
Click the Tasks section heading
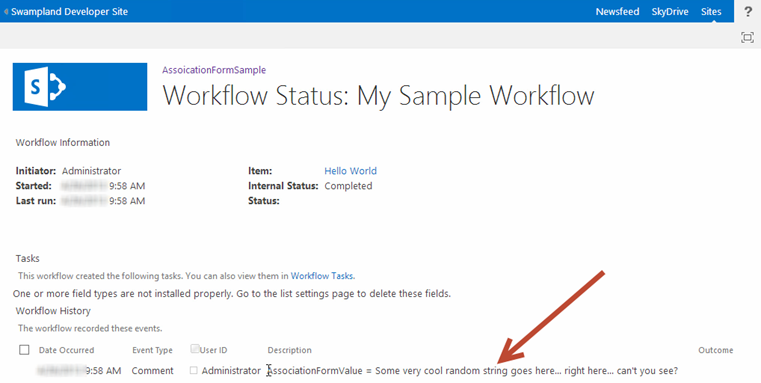tap(28, 258)
